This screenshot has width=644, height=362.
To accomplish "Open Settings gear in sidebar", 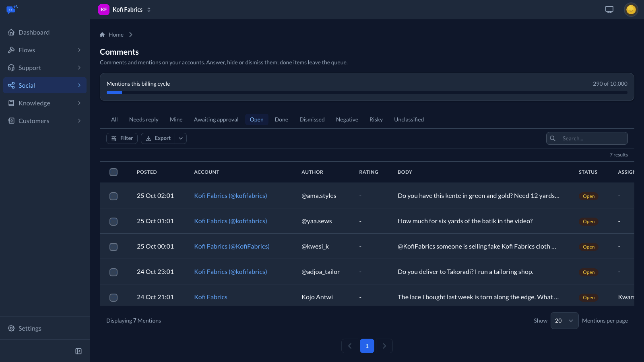I will tap(11, 328).
